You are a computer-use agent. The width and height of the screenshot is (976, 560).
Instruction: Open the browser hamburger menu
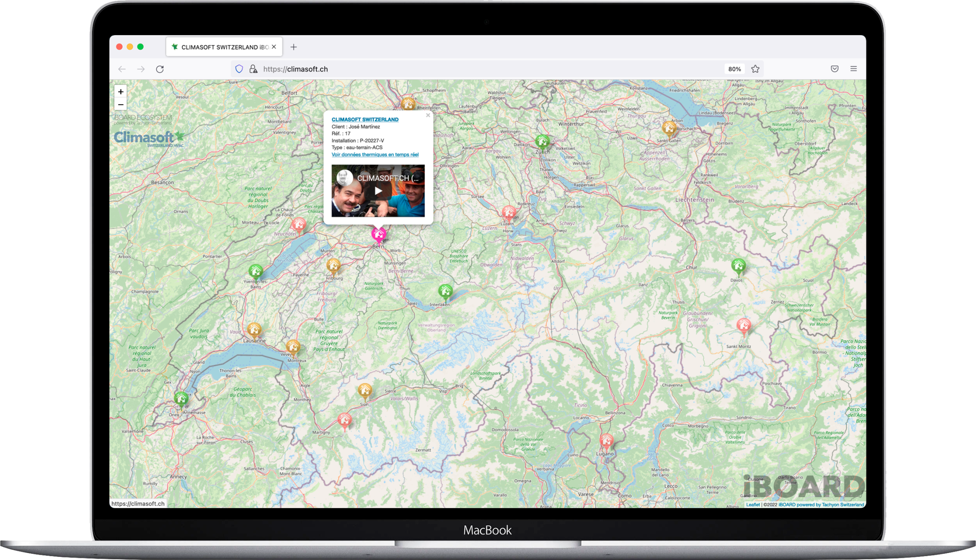point(853,69)
